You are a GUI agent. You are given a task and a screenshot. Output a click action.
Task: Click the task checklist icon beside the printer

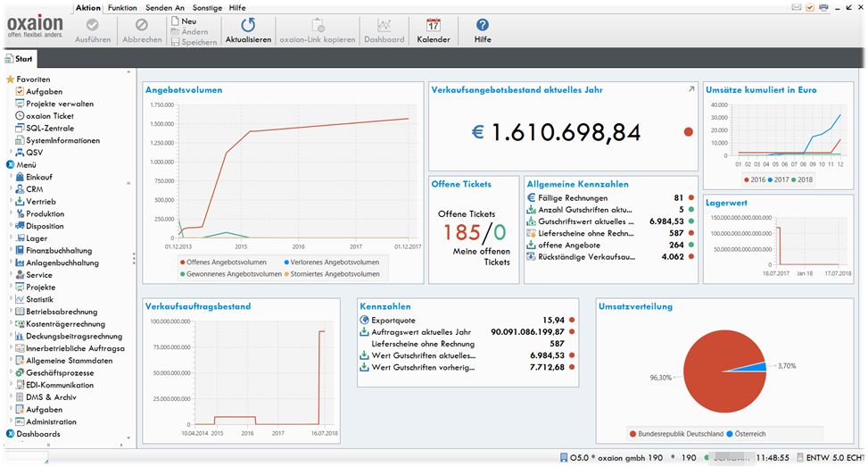(x=810, y=7)
